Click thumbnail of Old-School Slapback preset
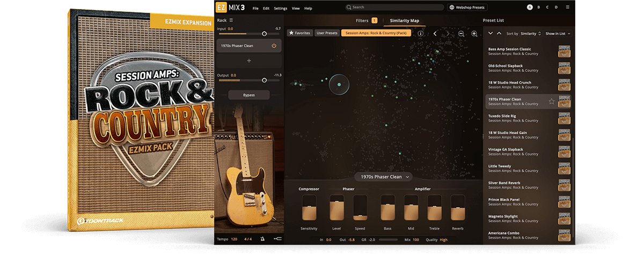The width and height of the screenshot is (644, 262). [x=564, y=68]
